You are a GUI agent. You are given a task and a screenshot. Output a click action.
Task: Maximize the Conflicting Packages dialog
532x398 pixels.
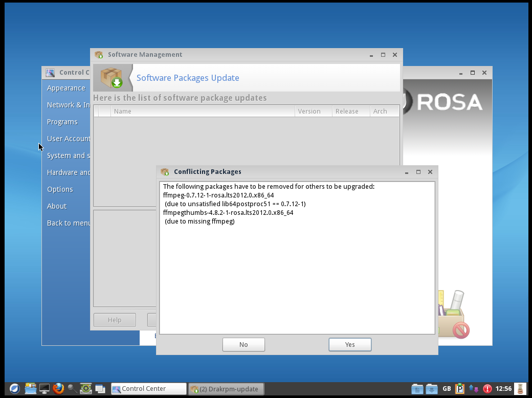pyautogui.click(x=418, y=172)
